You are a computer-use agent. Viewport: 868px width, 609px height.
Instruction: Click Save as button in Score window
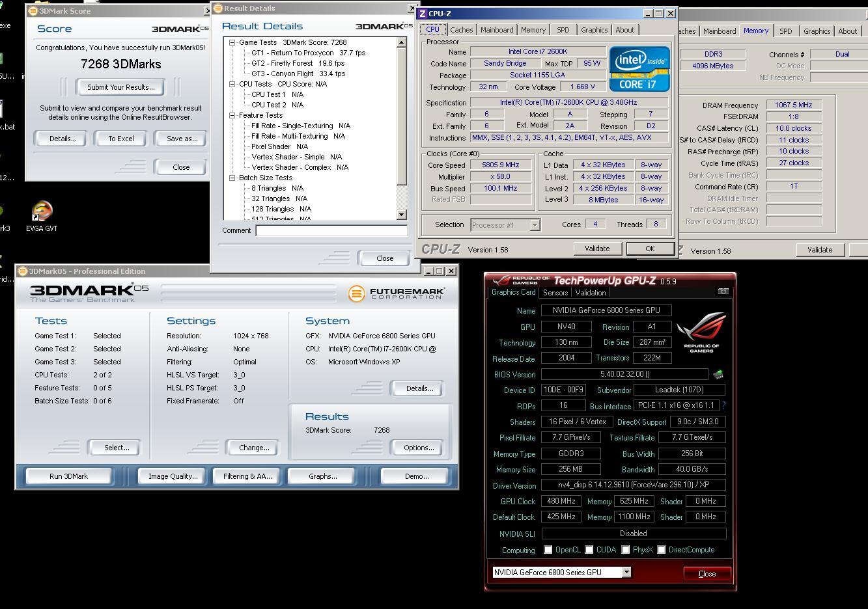(x=182, y=139)
